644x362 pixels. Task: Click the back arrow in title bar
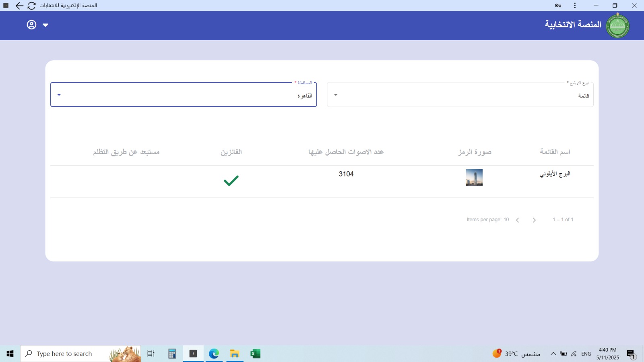19,6
